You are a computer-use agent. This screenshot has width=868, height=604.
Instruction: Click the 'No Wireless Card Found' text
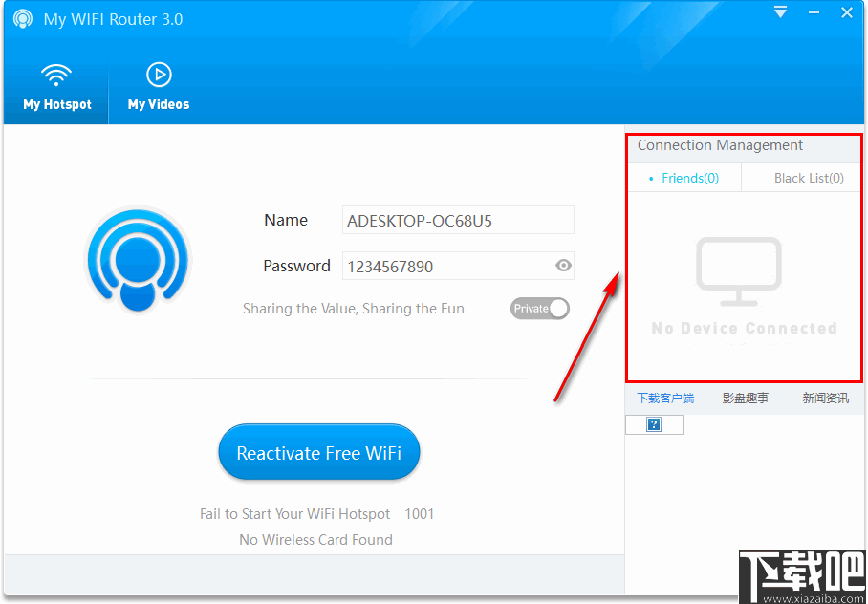pyautogui.click(x=315, y=540)
